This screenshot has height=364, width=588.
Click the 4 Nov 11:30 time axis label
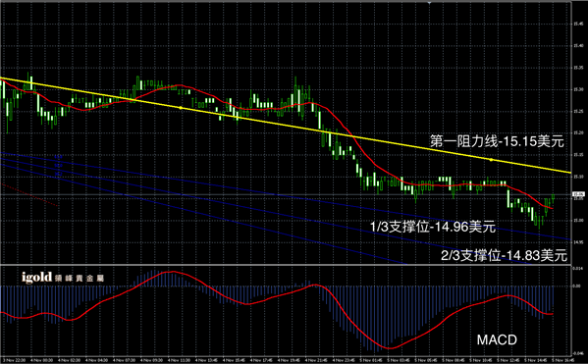pyautogui.click(x=181, y=360)
